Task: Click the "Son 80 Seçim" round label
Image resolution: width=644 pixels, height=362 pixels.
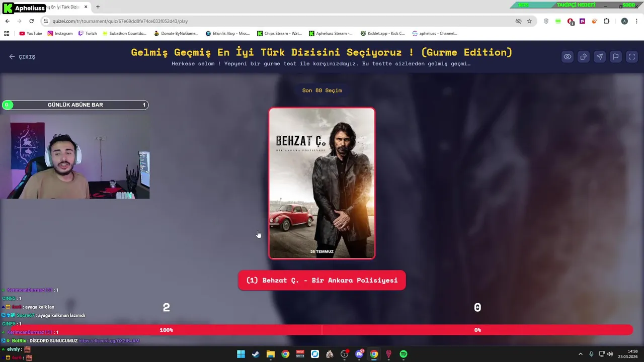Action: (x=322, y=90)
